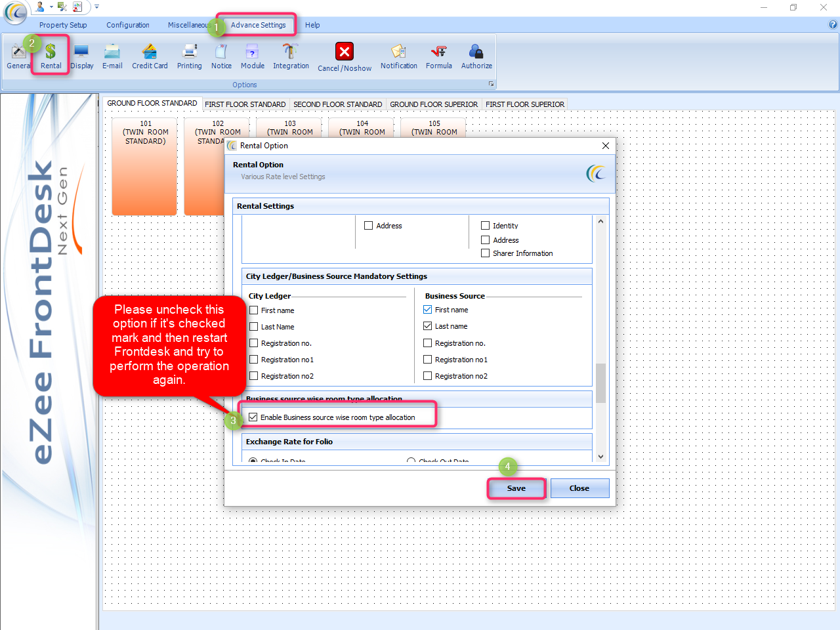The width and height of the screenshot is (840, 630).
Task: Click the eZee application orb button
Action: tap(15, 12)
